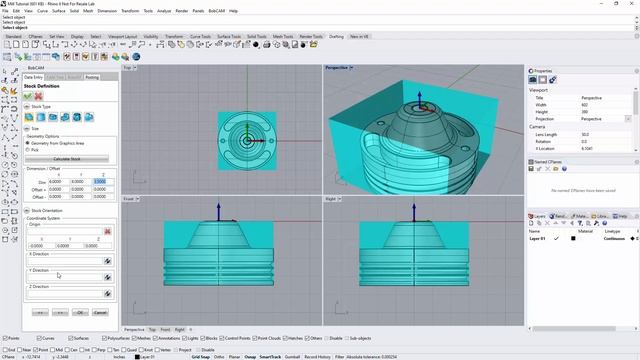This screenshot has width=640, height=360.
Task: Collapse the Size section
Action: click(x=27, y=129)
